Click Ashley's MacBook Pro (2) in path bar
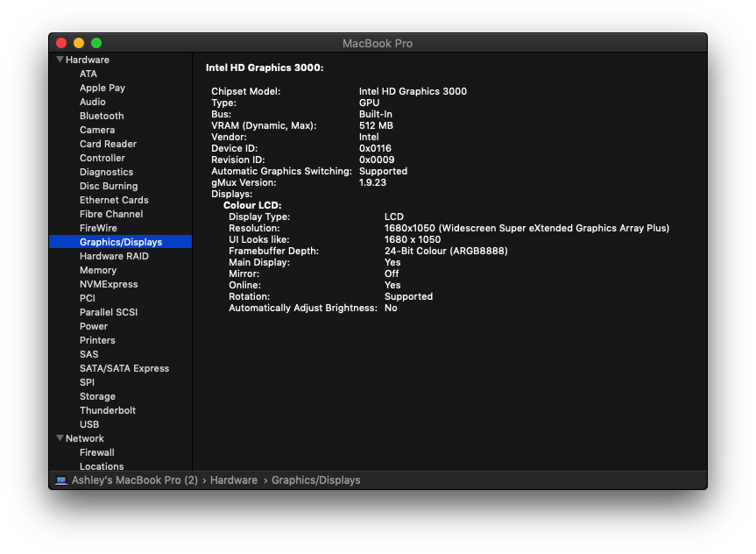 pos(135,480)
